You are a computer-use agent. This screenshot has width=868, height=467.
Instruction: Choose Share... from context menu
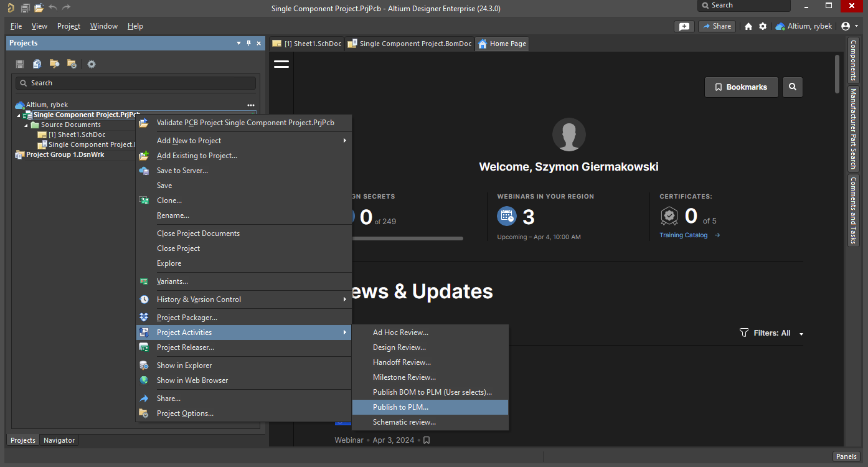tap(244, 399)
